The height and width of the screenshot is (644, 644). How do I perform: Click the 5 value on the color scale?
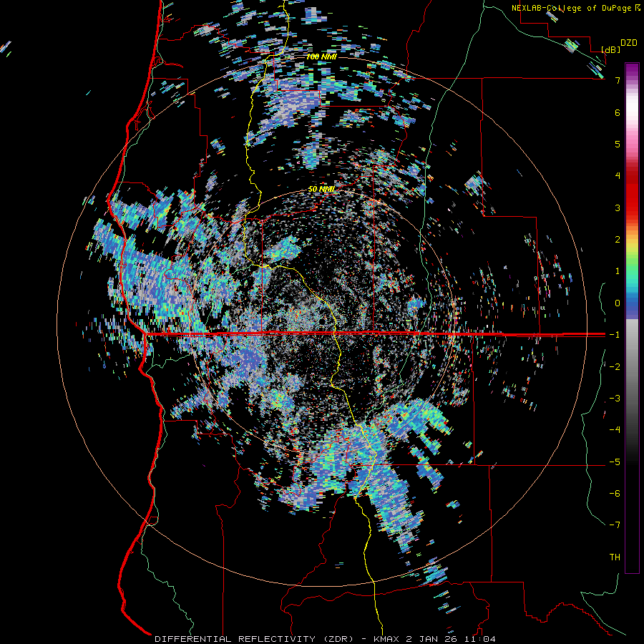pos(618,144)
